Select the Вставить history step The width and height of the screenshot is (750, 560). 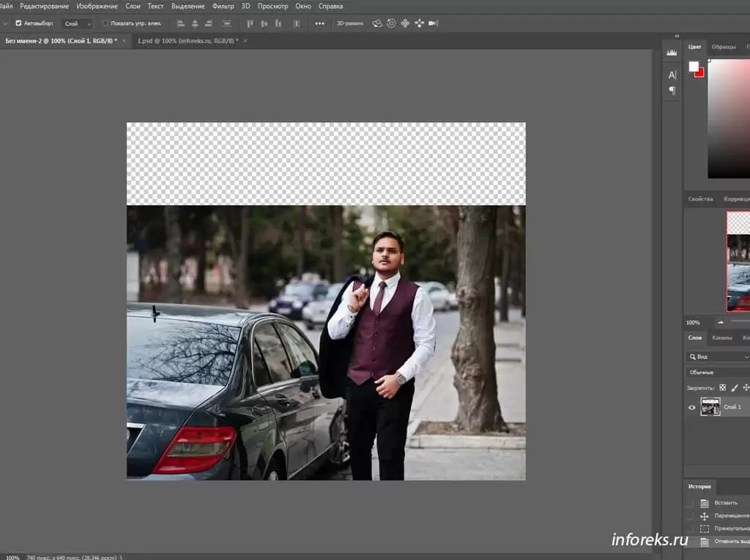click(x=726, y=503)
